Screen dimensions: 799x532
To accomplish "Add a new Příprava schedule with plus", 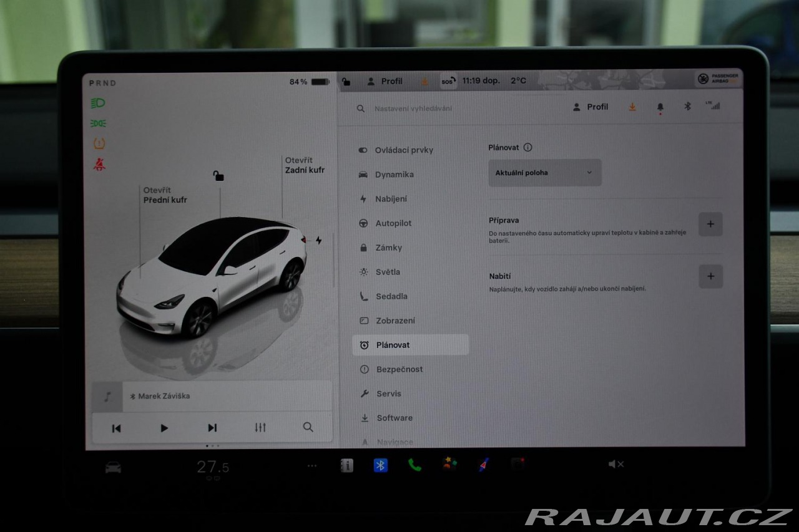I will point(710,225).
